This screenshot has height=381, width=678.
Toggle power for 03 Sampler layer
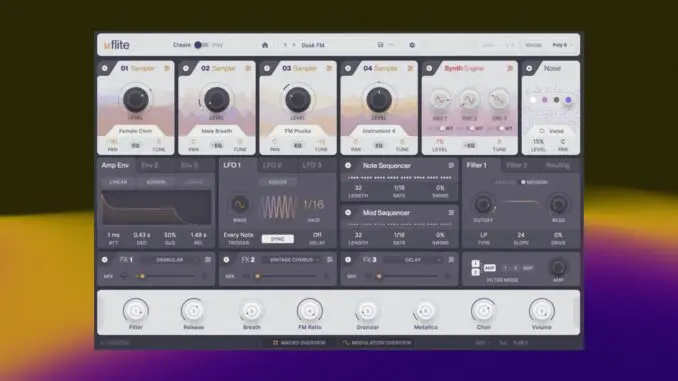(267, 68)
